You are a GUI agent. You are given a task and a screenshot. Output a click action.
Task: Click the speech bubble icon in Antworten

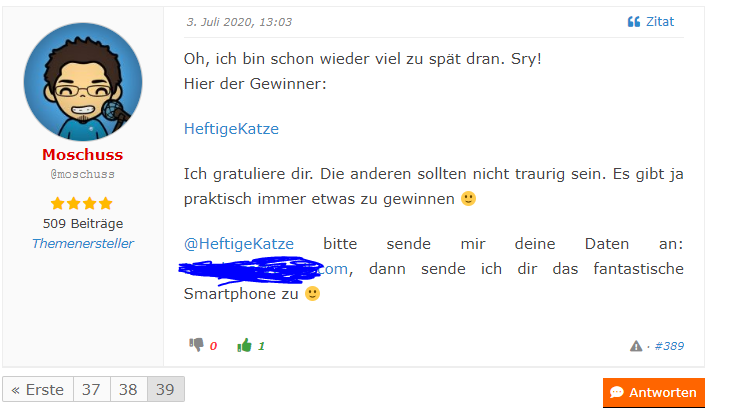pyautogui.click(x=617, y=392)
